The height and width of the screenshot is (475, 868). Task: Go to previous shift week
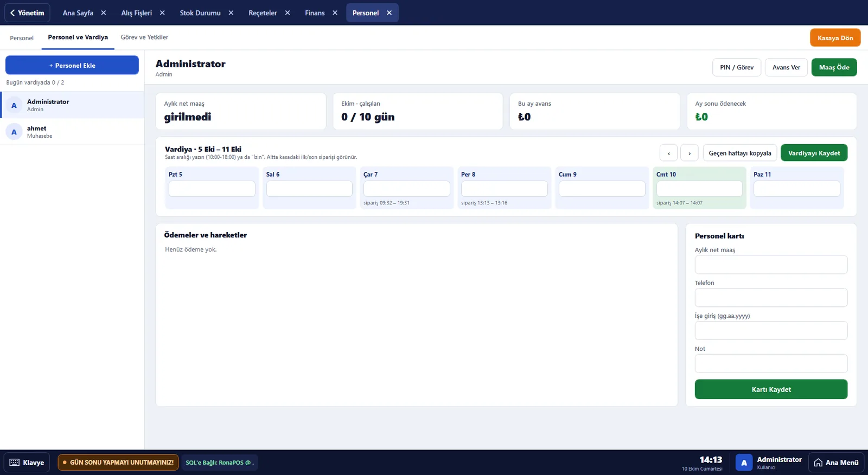tap(668, 153)
